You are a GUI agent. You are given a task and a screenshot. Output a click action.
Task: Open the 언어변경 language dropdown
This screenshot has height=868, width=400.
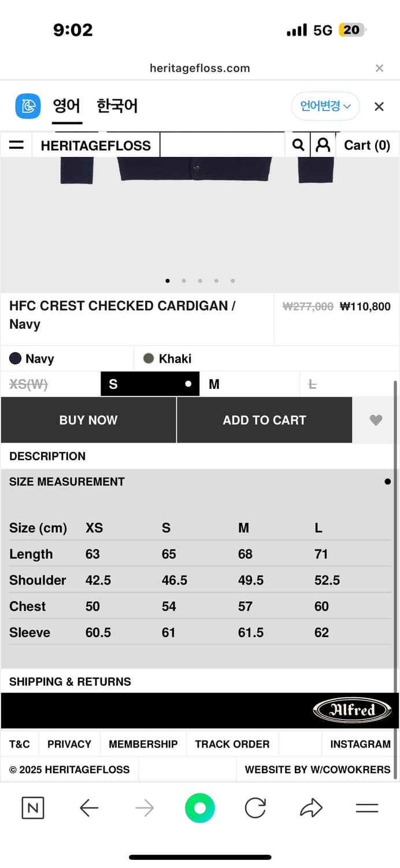pos(325,106)
